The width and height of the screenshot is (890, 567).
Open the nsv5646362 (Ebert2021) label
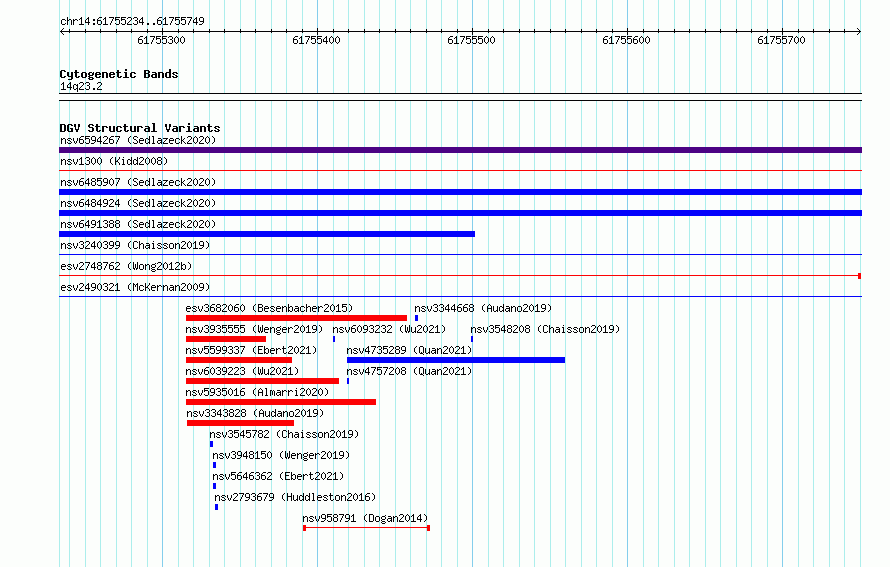tap(278, 476)
